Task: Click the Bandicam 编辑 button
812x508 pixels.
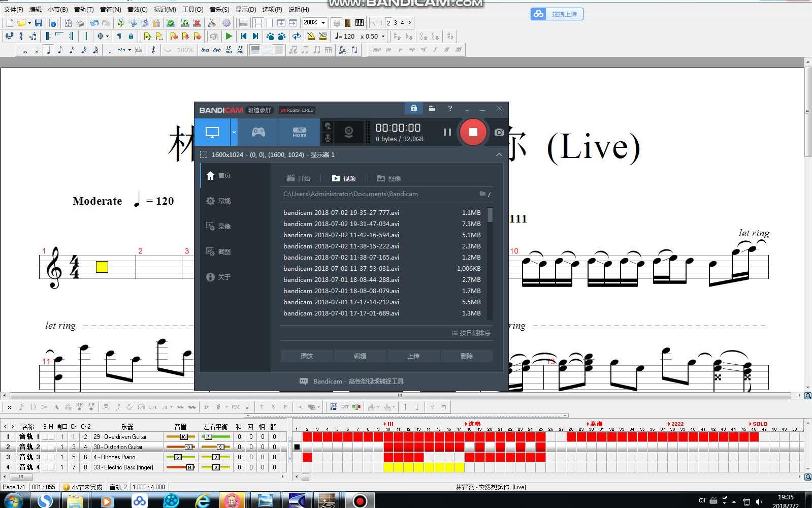Action: (x=360, y=356)
